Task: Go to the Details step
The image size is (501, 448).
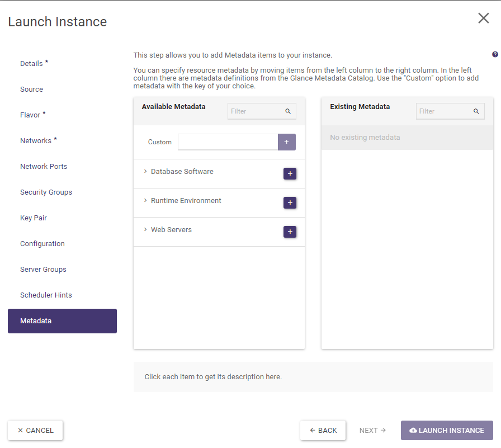Action: coord(32,64)
